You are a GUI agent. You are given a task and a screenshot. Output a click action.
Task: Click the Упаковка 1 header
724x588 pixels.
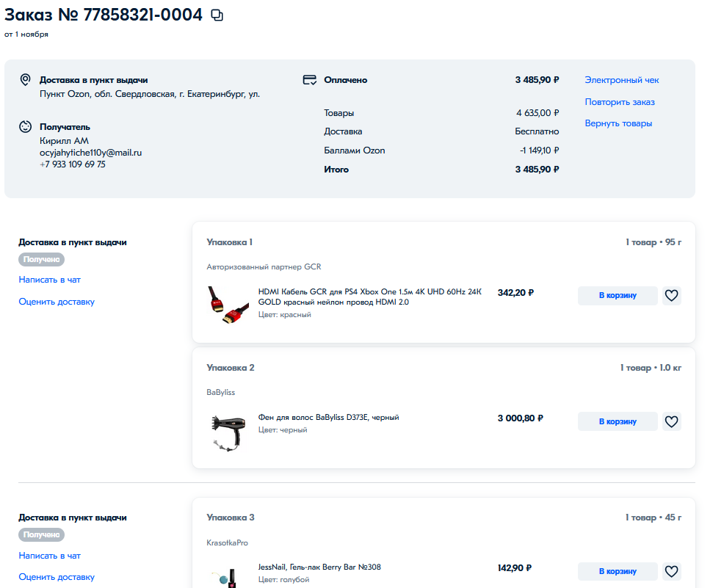pos(230,242)
